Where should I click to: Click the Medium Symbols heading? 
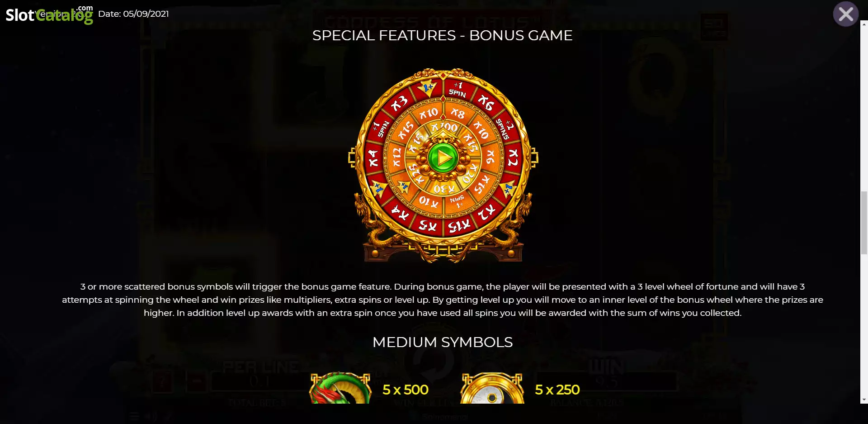click(x=443, y=342)
